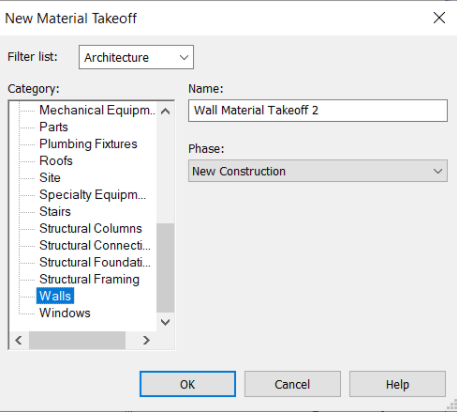This screenshot has width=457, height=412.
Task: Click the Name field with Wall Material Takeoff 2
Action: point(318,110)
